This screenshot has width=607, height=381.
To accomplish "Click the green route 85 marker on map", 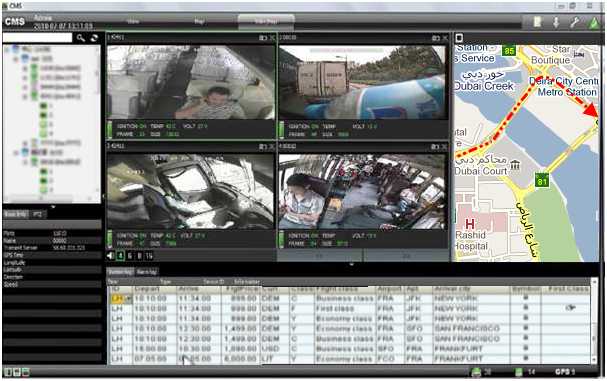I will (x=509, y=50).
